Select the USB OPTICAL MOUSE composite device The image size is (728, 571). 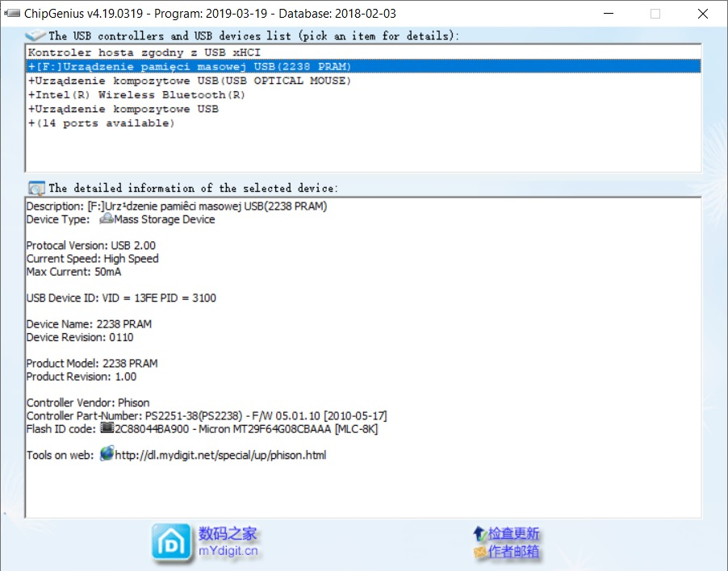(x=363, y=81)
